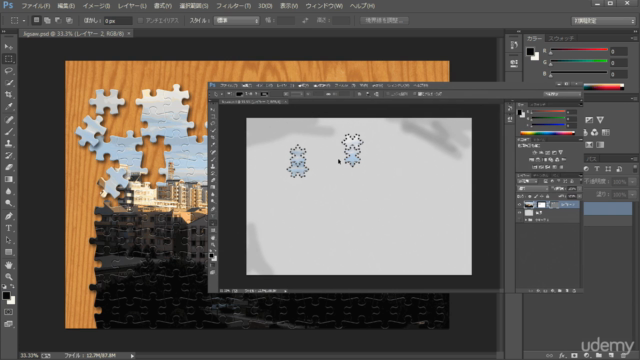640x360 pixels.
Task: Select the Eraser tool
Action: tap(9, 167)
